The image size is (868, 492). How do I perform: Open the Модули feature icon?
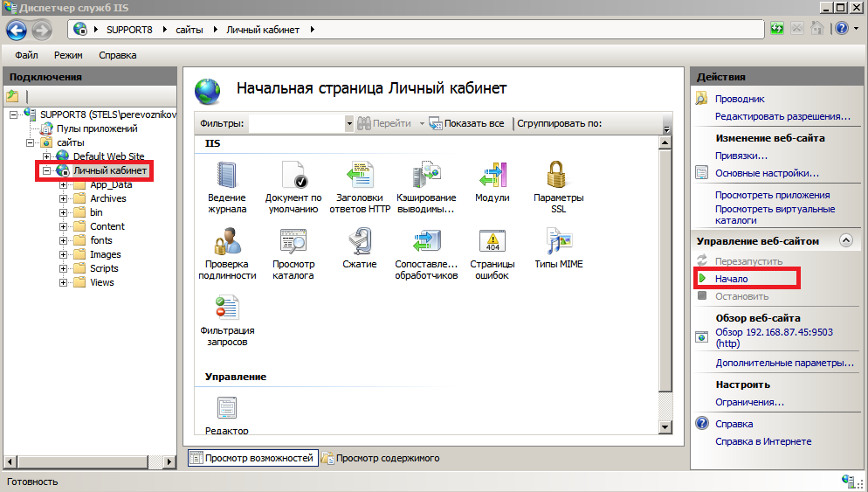click(493, 183)
